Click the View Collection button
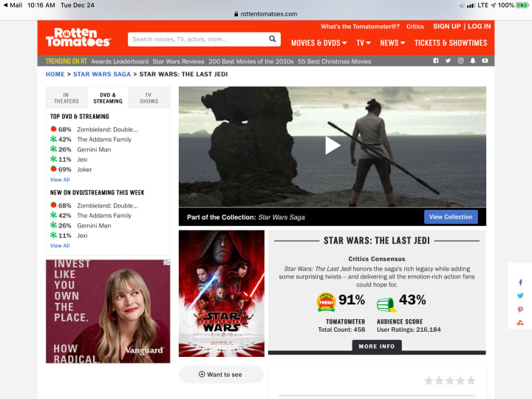 click(451, 216)
